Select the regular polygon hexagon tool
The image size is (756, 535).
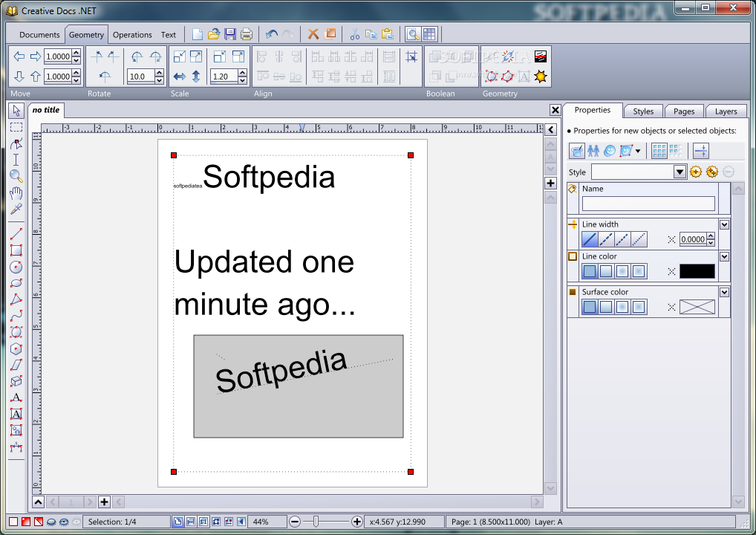click(x=16, y=348)
